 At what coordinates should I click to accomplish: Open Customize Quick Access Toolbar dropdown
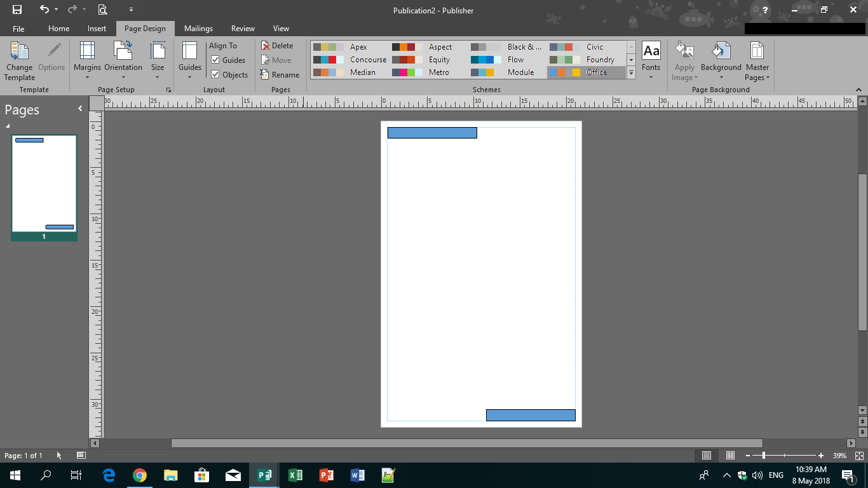pos(131,10)
